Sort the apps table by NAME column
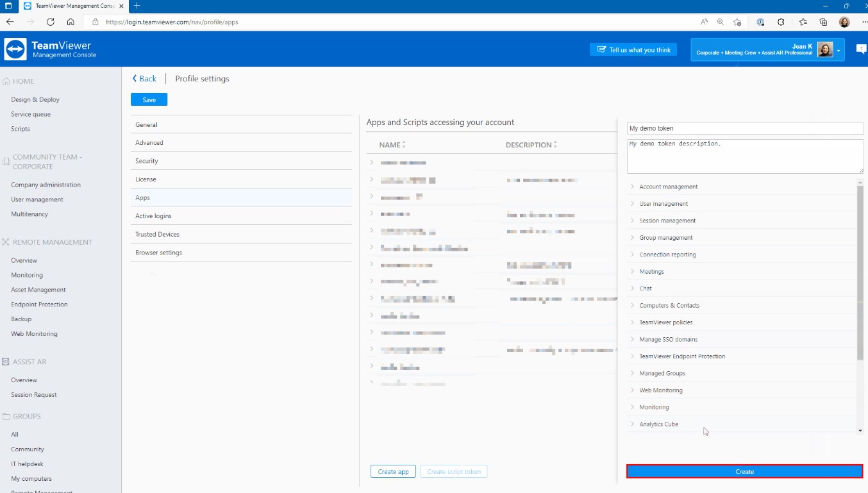The width and height of the screenshot is (868, 493). [x=392, y=145]
